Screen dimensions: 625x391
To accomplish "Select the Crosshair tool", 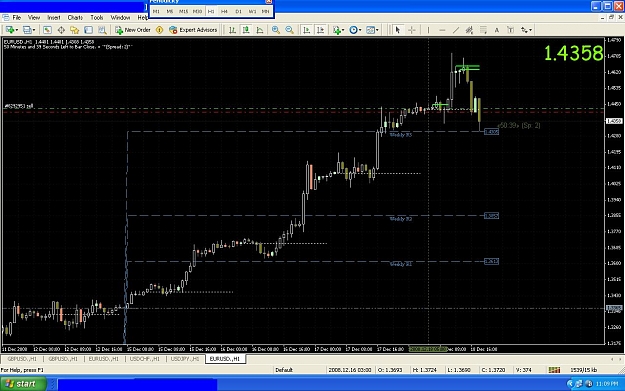I will pyautogui.click(x=412, y=30).
